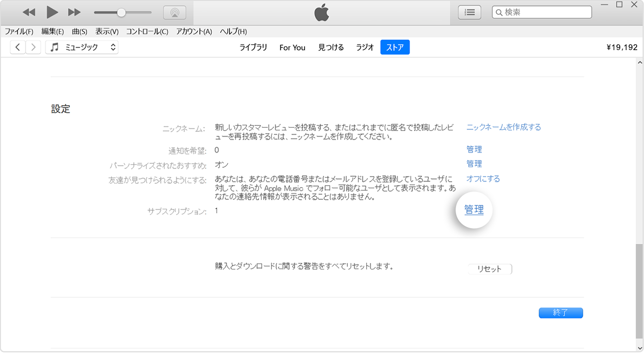Turn off 友達が見つけられるようにする via オフにする
644x353 pixels.
click(483, 178)
